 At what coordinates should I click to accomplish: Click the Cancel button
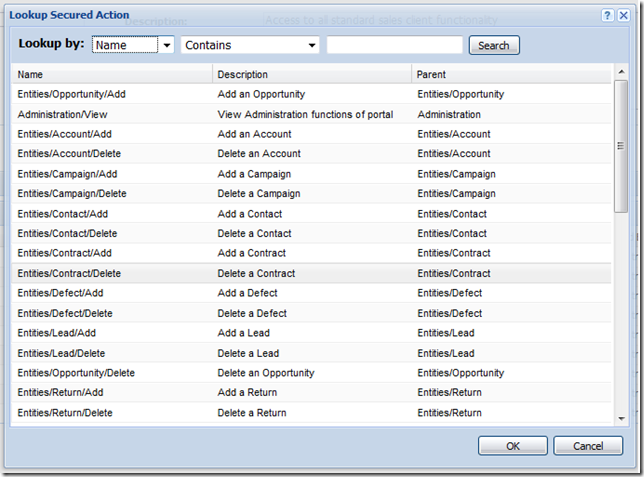click(588, 446)
